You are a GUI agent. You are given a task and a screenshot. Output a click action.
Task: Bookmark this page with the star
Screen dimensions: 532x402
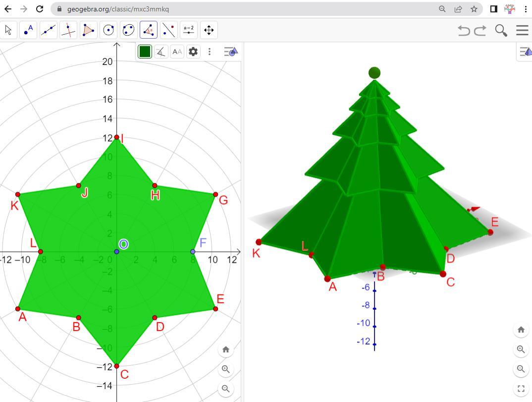(474, 9)
